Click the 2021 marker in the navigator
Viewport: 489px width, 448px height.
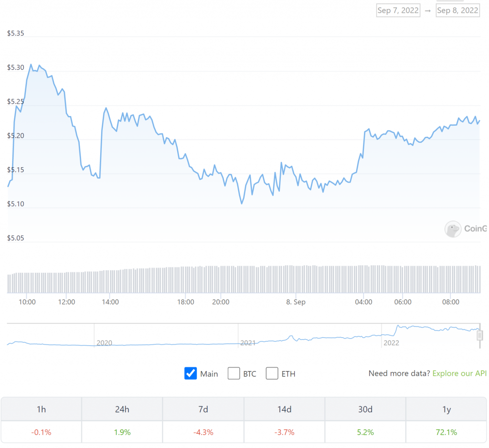tap(248, 343)
